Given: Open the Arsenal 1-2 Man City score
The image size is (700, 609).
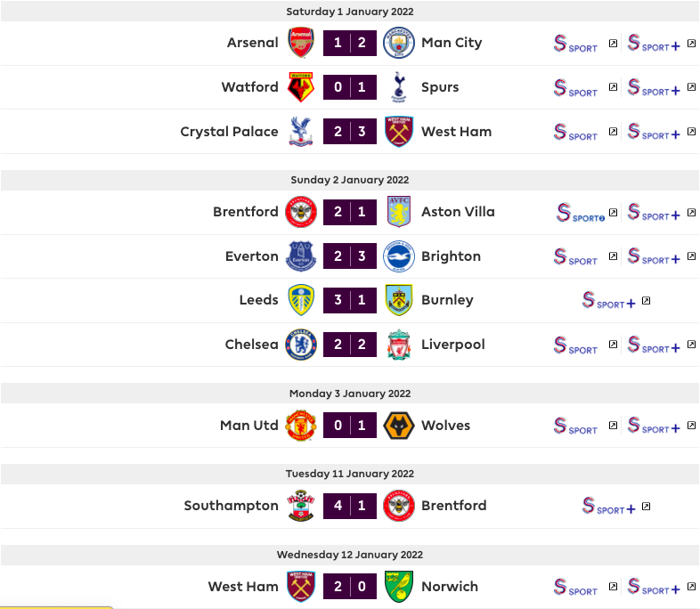Looking at the screenshot, I should [x=350, y=43].
